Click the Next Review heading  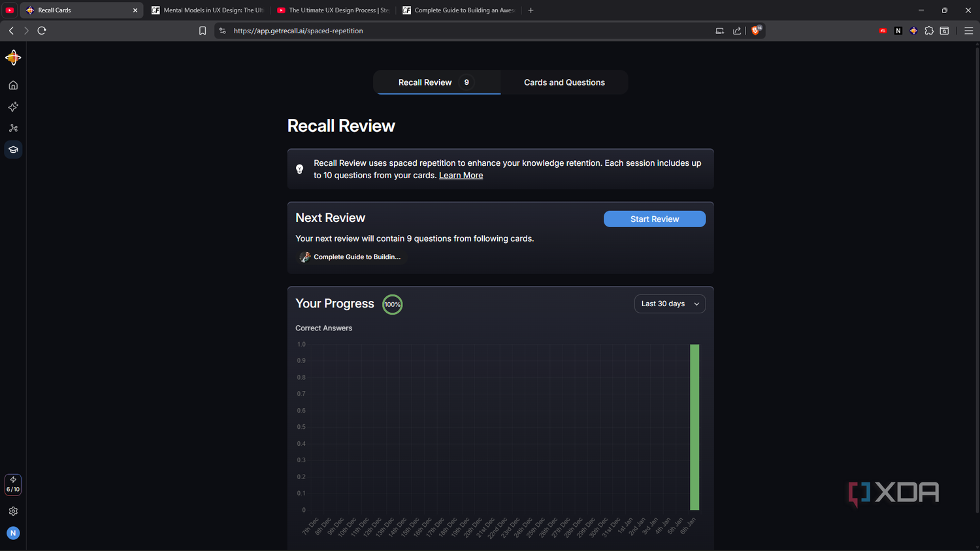pyautogui.click(x=330, y=218)
